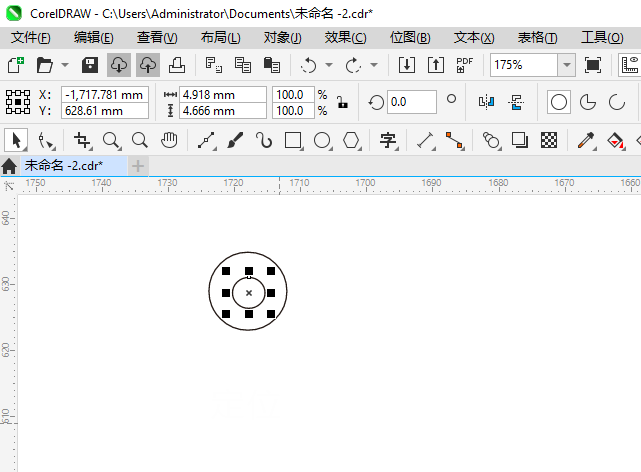
Task: Open the 对象(J) menu
Action: 282,38
